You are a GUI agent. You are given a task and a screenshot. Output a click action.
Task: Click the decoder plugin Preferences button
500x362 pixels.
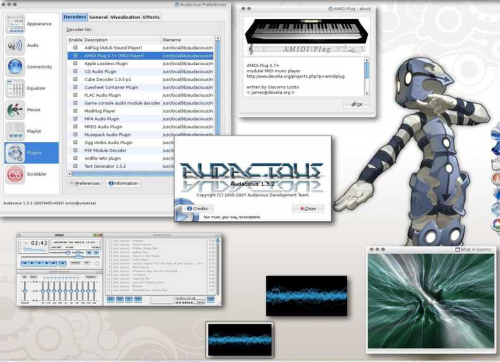pos(85,183)
